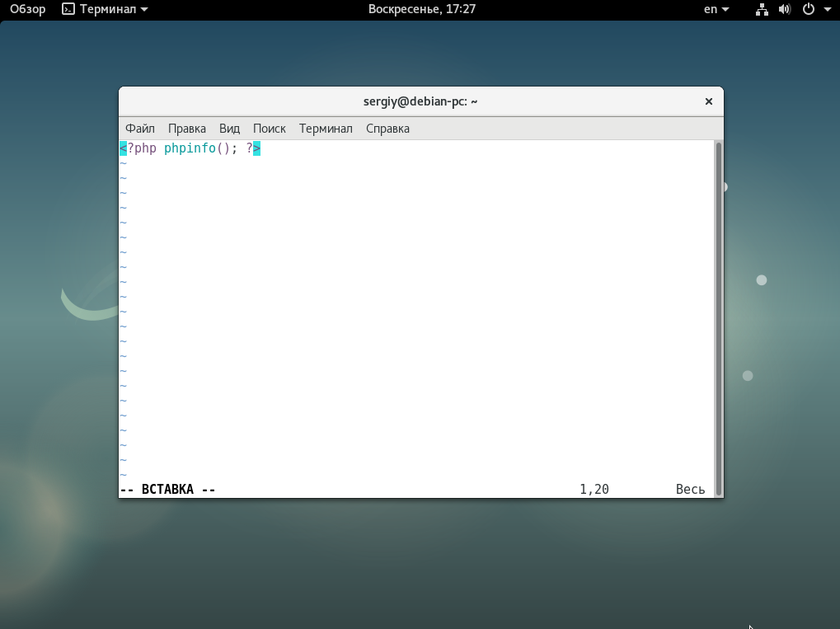This screenshot has width=840, height=629.
Task: Expand the system menu arrow beside power icon
Action: click(x=827, y=10)
